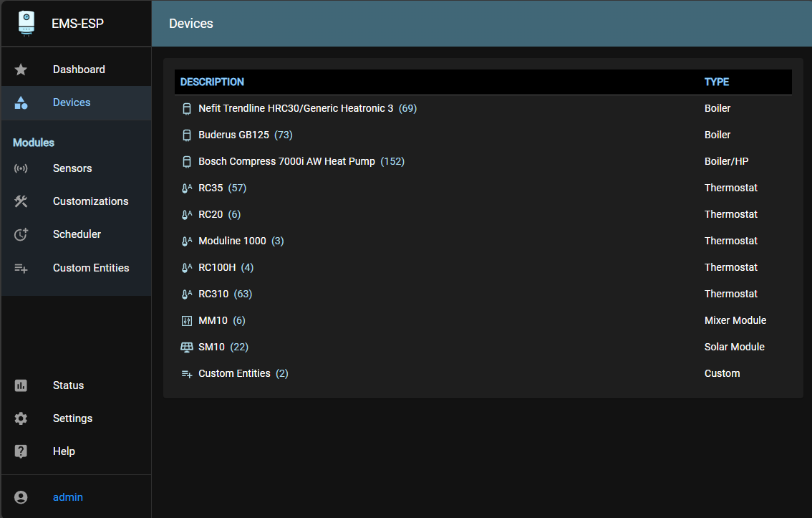Open the Scheduler page from the sidebar
The width and height of the screenshot is (812, 518).
pos(78,234)
